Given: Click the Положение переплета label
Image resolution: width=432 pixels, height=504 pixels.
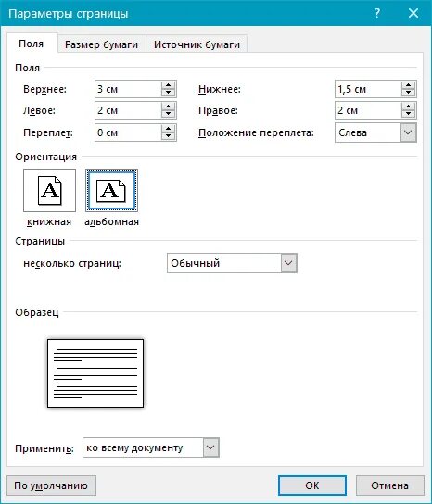Looking at the screenshot, I should 256,132.
